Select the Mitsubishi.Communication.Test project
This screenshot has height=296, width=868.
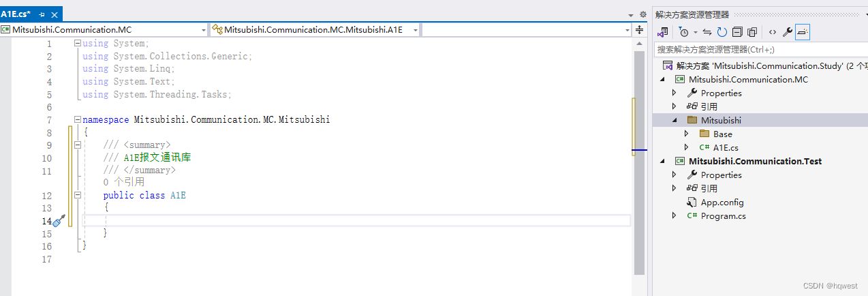755,162
